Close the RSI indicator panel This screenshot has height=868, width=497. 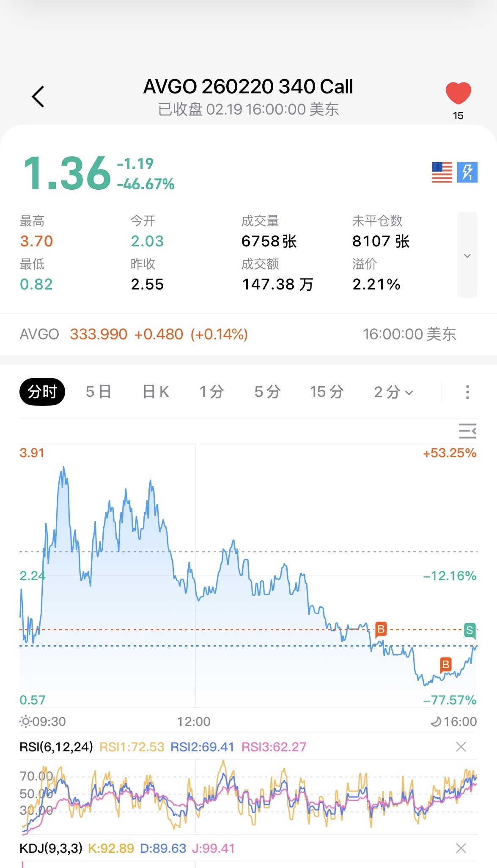(x=461, y=747)
